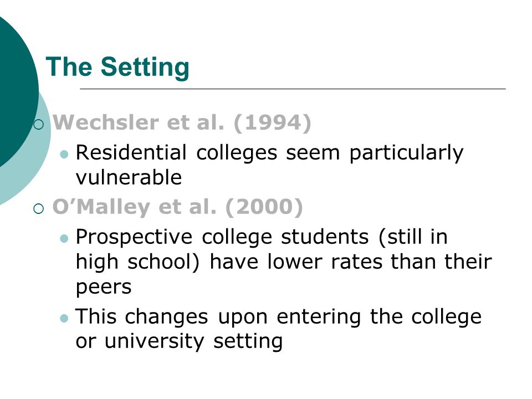Select the text Residential colleges seem particularly
The width and height of the screenshot is (532, 399).
coord(269,153)
